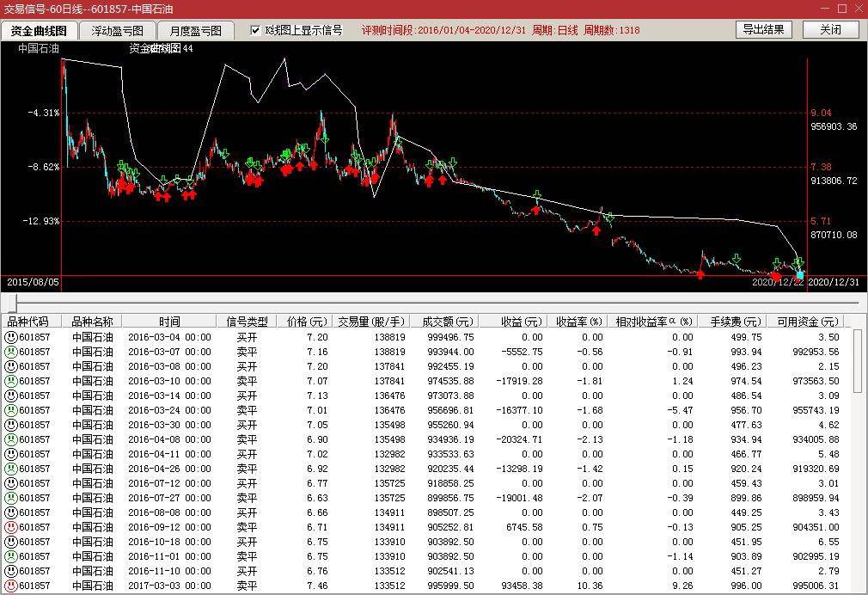Sort by 信号类型 column header
The height and width of the screenshot is (595, 868).
click(x=247, y=322)
